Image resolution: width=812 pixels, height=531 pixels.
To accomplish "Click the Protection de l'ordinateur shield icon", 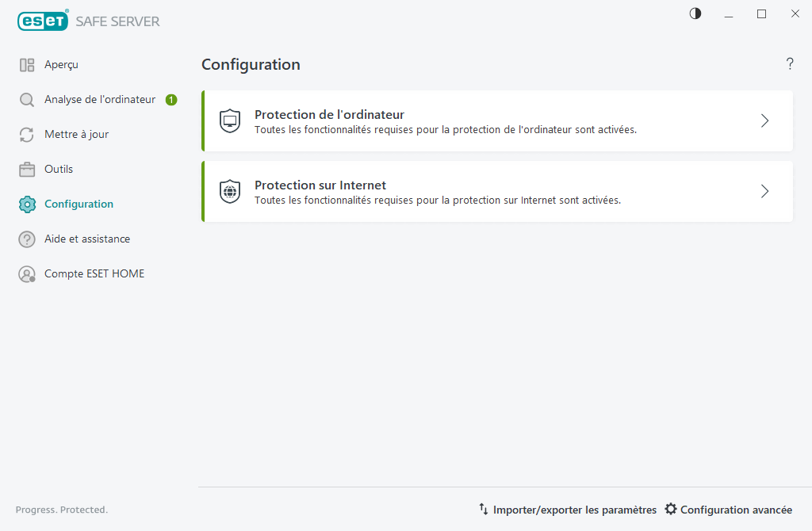I will click(x=229, y=120).
